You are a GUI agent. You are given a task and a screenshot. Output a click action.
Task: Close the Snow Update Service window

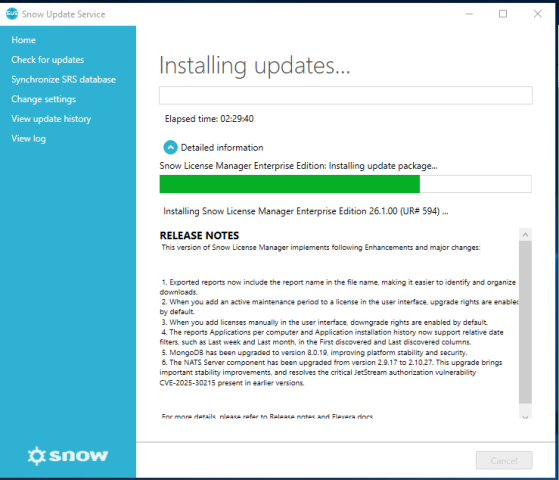tap(537, 14)
